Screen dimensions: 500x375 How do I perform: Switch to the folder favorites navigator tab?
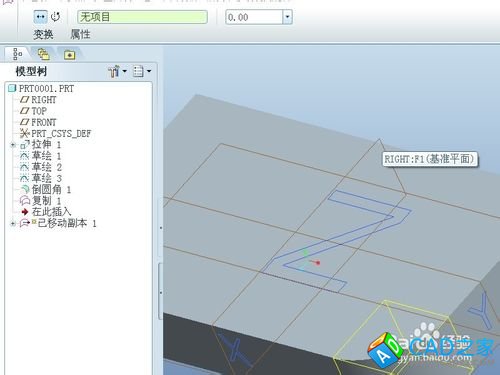tap(69, 55)
